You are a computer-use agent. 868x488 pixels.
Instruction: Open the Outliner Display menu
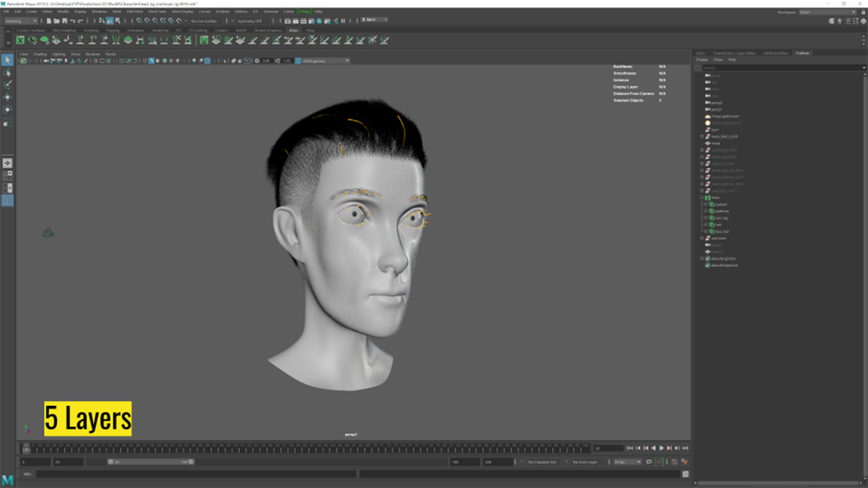coord(702,60)
